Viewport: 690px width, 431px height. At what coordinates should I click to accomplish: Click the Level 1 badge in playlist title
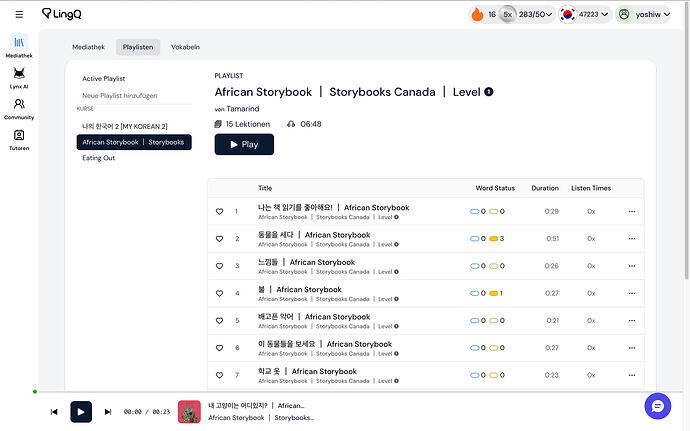[488, 92]
